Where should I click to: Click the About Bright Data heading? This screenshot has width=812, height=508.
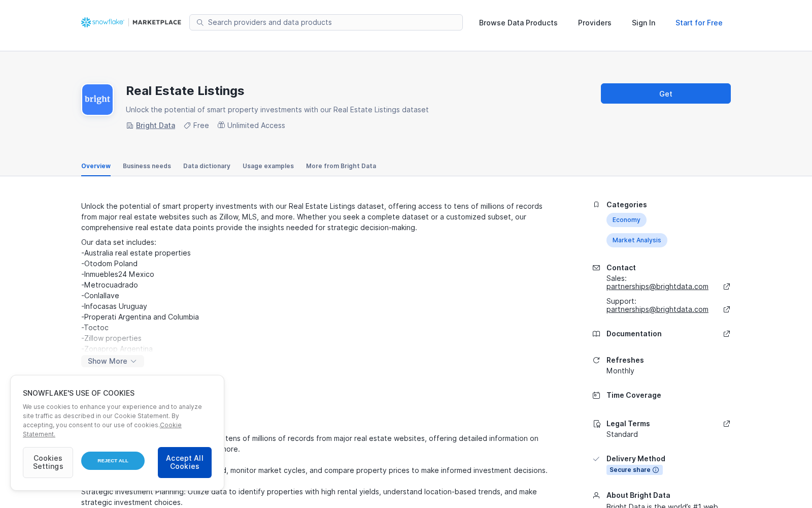[x=638, y=495]
